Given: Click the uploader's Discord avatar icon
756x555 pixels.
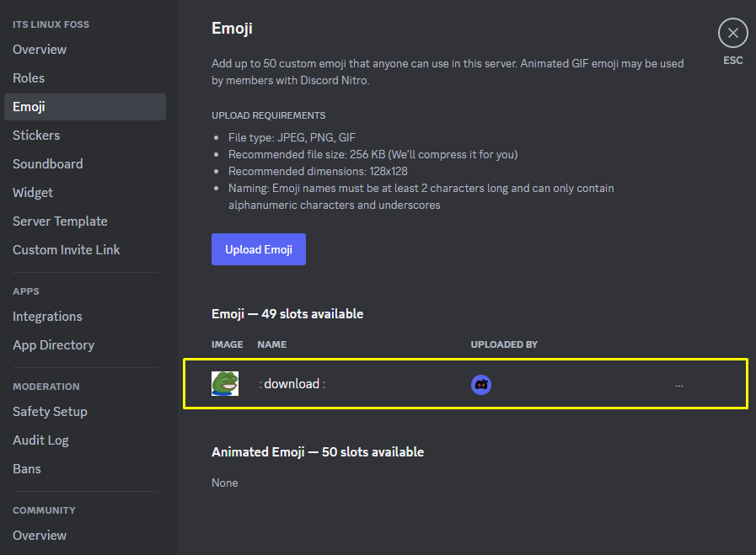Looking at the screenshot, I should (x=480, y=384).
